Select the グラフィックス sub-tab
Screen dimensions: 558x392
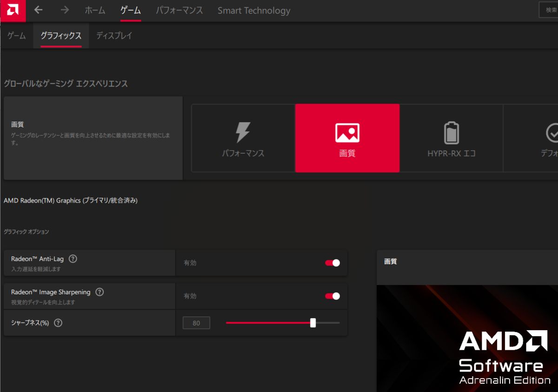[x=61, y=35]
